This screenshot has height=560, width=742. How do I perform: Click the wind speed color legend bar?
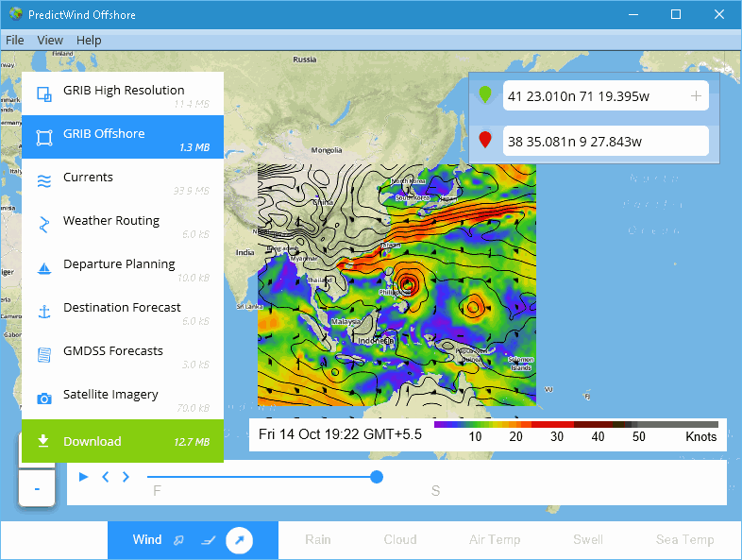pyautogui.click(x=576, y=425)
